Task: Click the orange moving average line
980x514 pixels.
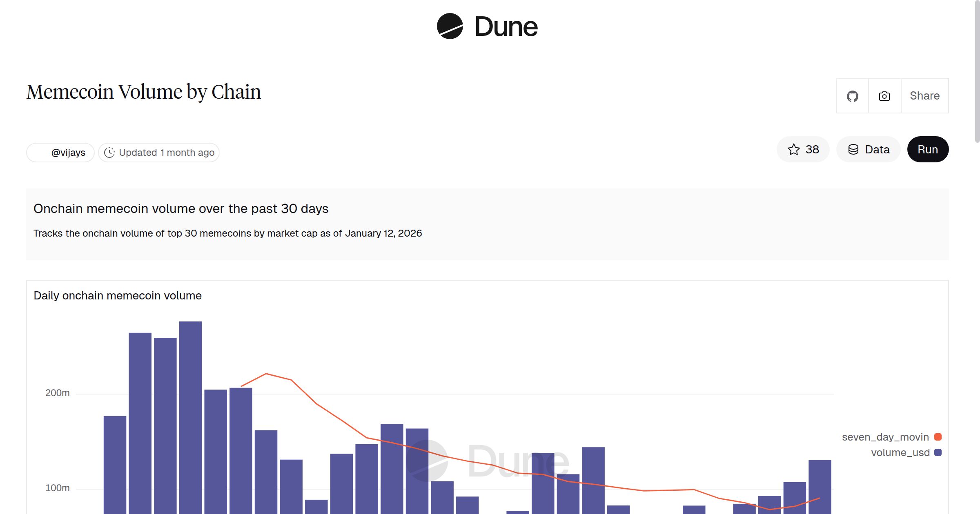Action: pos(266,374)
